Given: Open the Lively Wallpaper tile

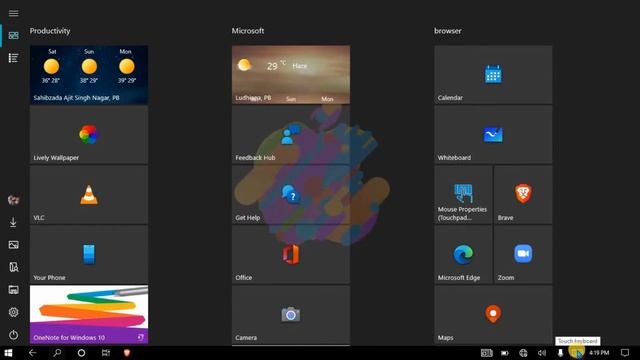Looking at the screenshot, I should click(x=89, y=134).
